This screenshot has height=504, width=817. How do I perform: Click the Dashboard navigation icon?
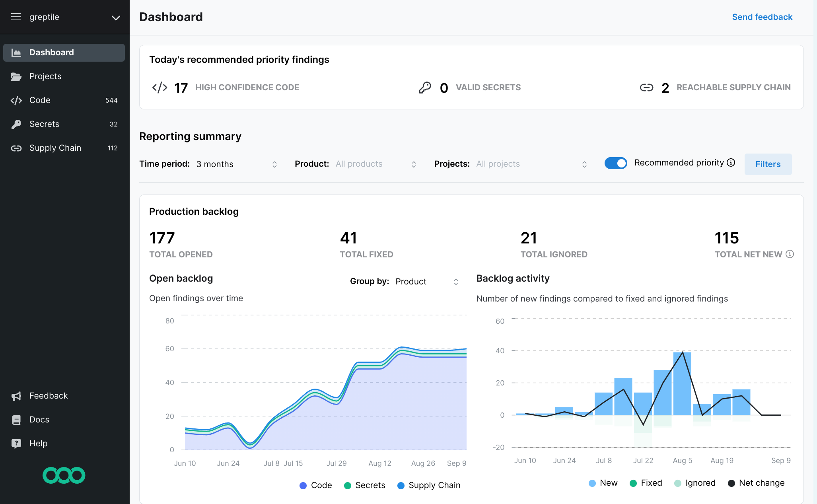(16, 52)
